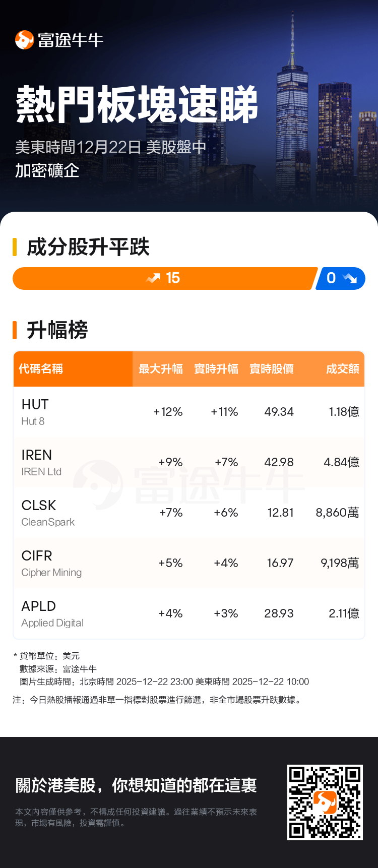Open the CIFR Cipher Mining row
Screen dimensions: 378x868
click(189, 563)
